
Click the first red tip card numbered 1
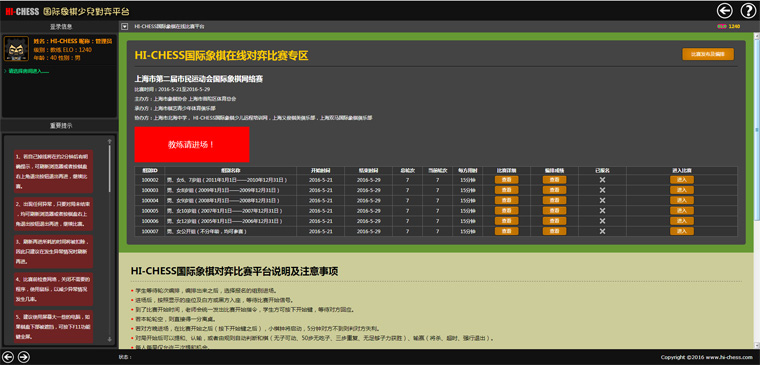tap(53, 172)
